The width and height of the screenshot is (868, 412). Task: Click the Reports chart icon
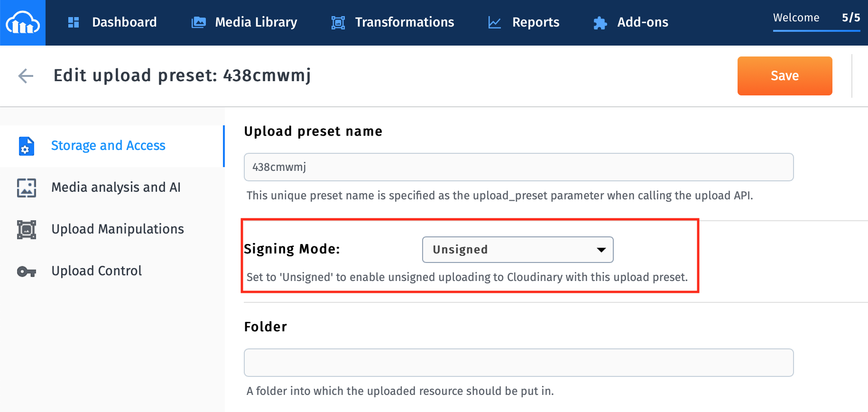pyautogui.click(x=494, y=22)
